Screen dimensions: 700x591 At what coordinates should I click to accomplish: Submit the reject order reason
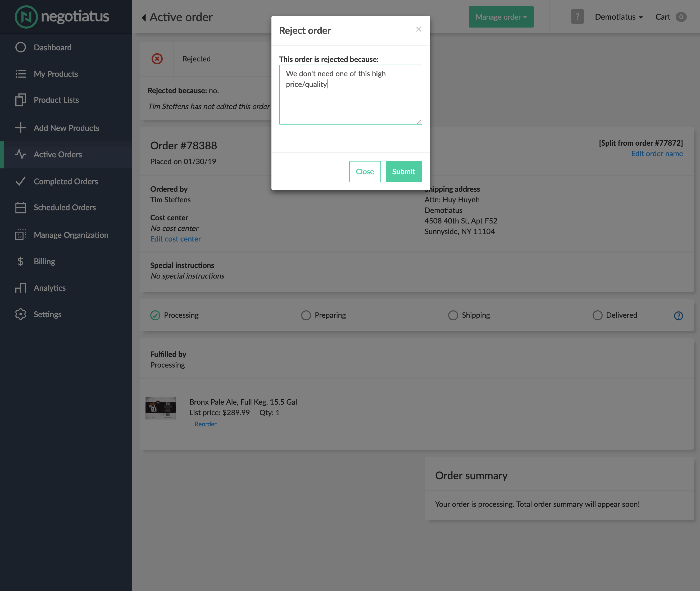[x=403, y=172]
